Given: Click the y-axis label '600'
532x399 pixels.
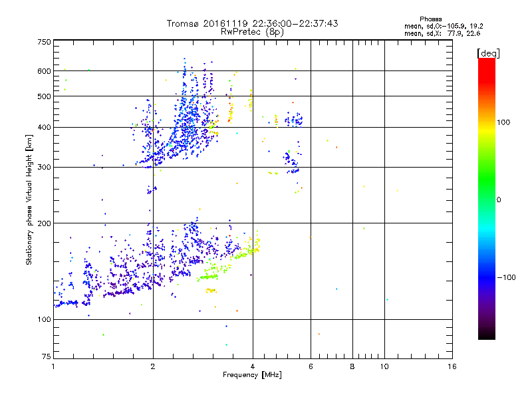Looking at the screenshot, I should point(44,71).
